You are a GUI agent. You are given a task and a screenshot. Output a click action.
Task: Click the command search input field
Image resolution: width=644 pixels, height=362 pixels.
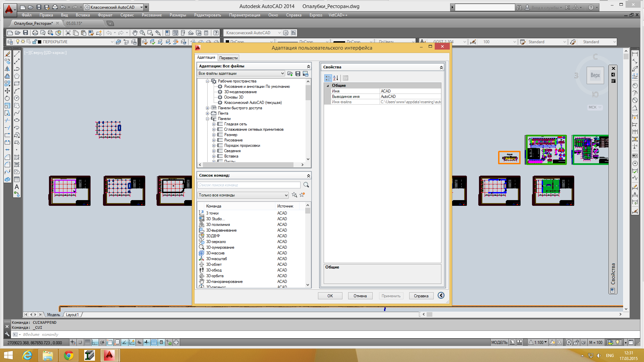(249, 185)
